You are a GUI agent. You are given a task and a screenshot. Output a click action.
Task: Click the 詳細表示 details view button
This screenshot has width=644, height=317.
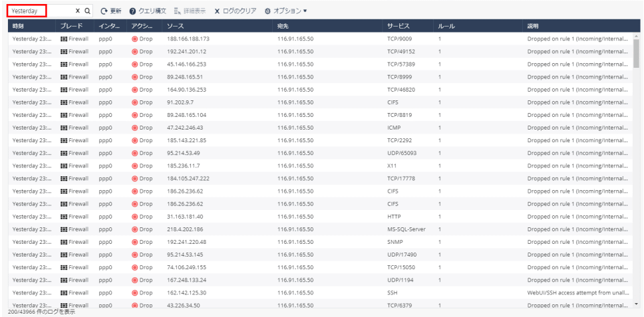pyautogui.click(x=190, y=11)
